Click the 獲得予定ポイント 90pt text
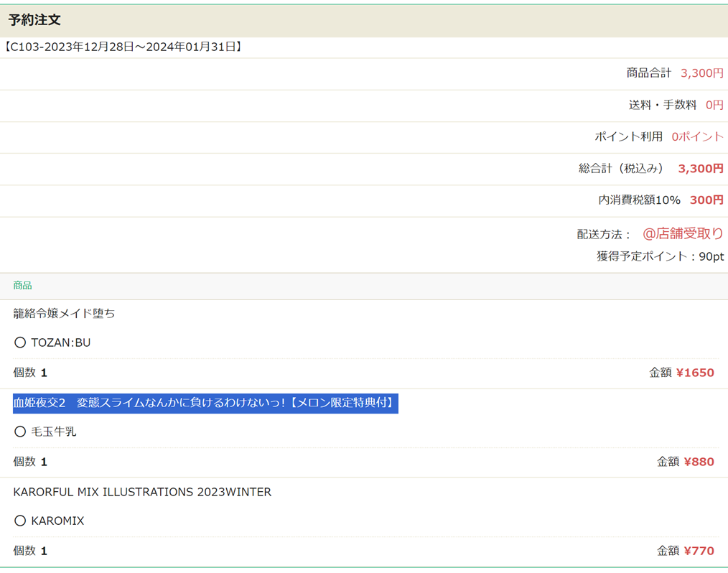The image size is (728, 573). pos(660,256)
